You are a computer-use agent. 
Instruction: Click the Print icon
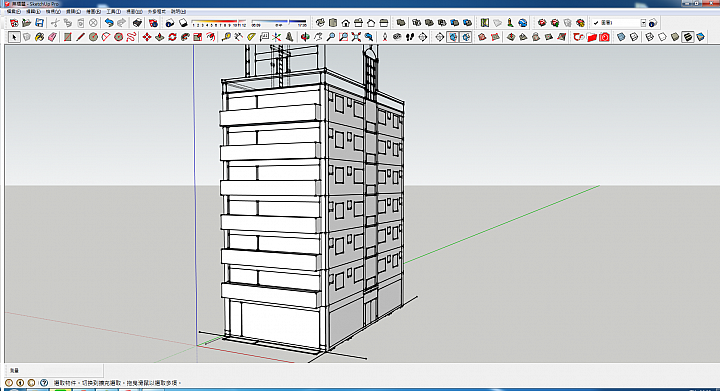137,22
